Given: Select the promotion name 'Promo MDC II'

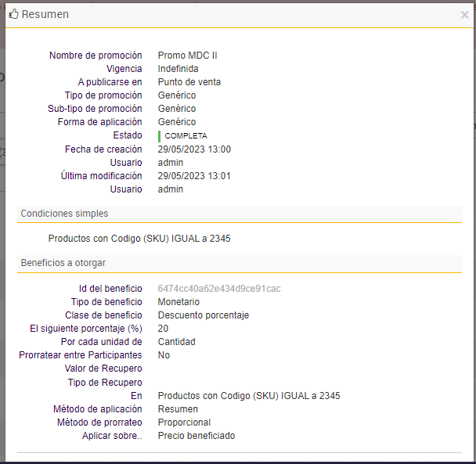Looking at the screenshot, I should pyautogui.click(x=187, y=56).
